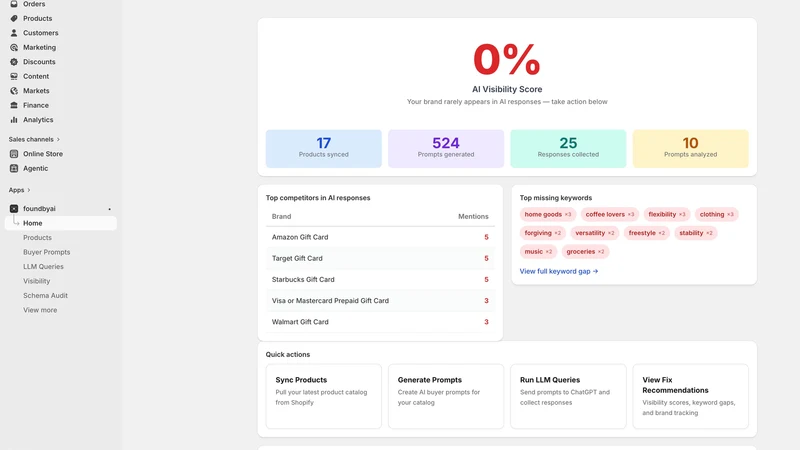Click the Agentic channel icon
Screen dimensions: 800x450
pos(14,168)
